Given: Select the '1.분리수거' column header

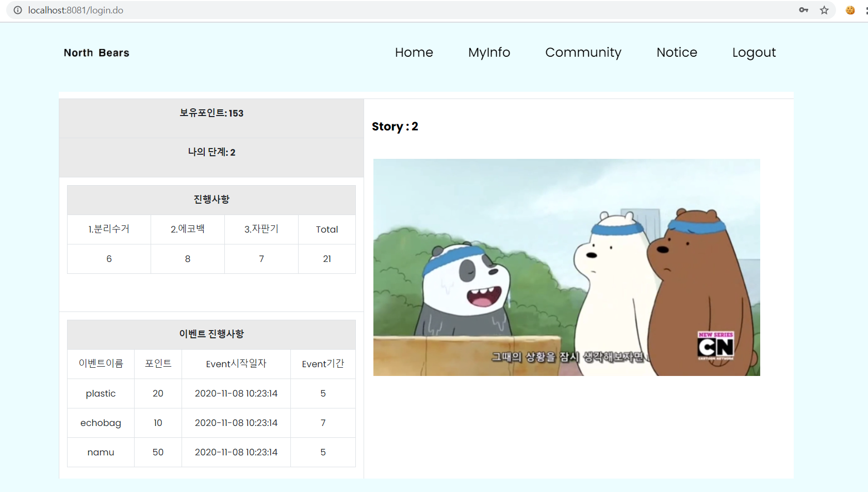Looking at the screenshot, I should (109, 229).
